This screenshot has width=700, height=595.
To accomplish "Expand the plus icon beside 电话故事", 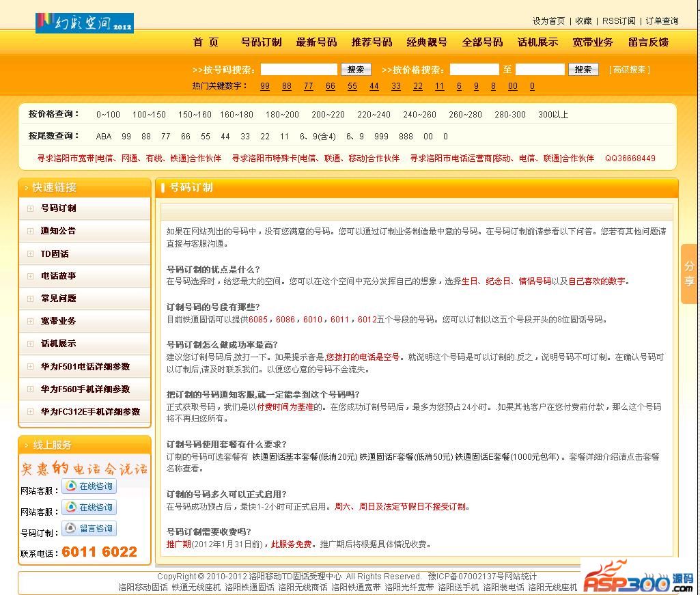I will coord(30,276).
